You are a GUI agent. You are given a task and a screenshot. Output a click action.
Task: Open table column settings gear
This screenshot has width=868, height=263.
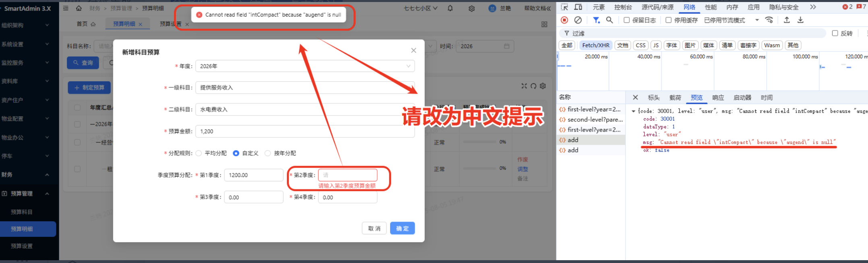pyautogui.click(x=543, y=86)
